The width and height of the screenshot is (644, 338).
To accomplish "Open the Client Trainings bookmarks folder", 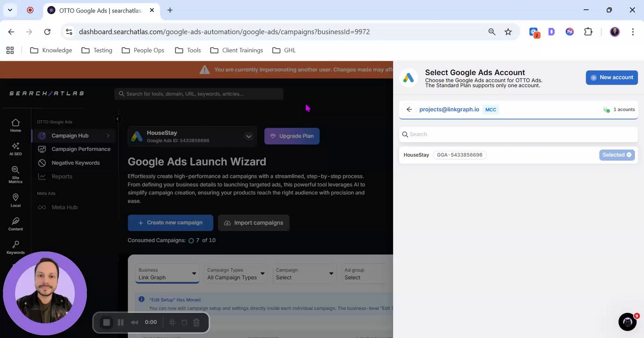I will (237, 50).
